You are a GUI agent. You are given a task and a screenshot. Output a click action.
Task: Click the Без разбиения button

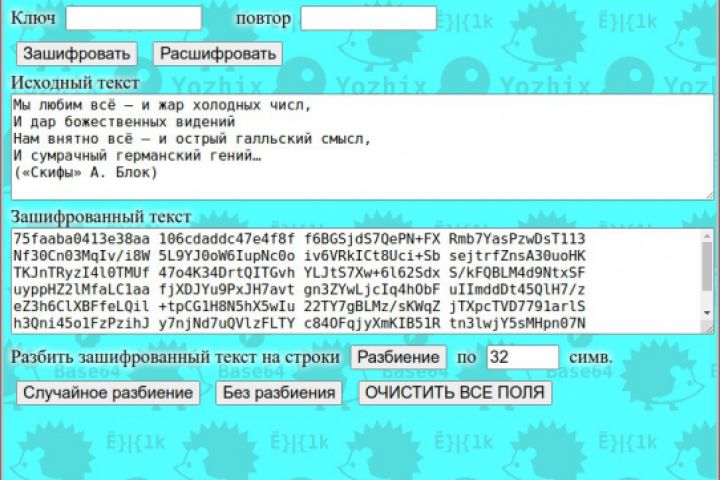pyautogui.click(x=279, y=393)
